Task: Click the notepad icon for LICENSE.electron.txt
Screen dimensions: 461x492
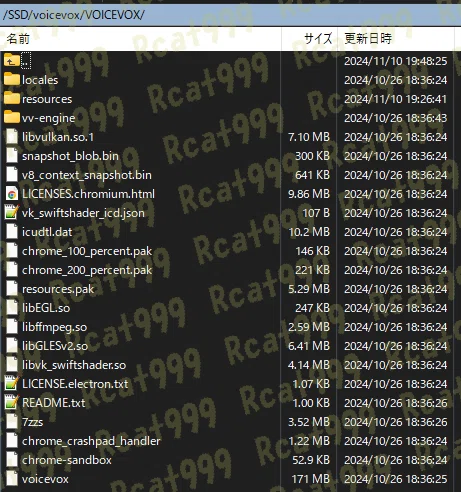Action: (x=12, y=384)
